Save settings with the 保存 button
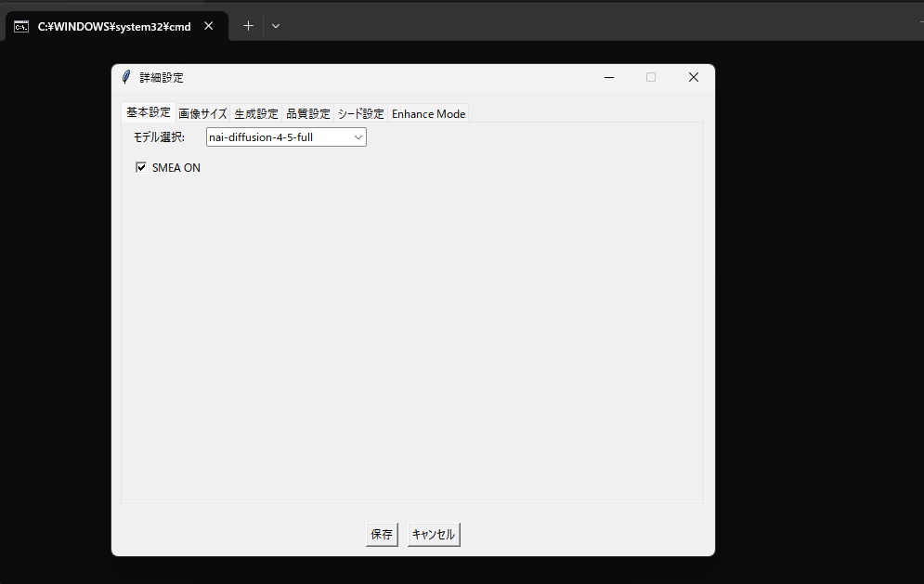The width and height of the screenshot is (924, 584). tap(381, 534)
